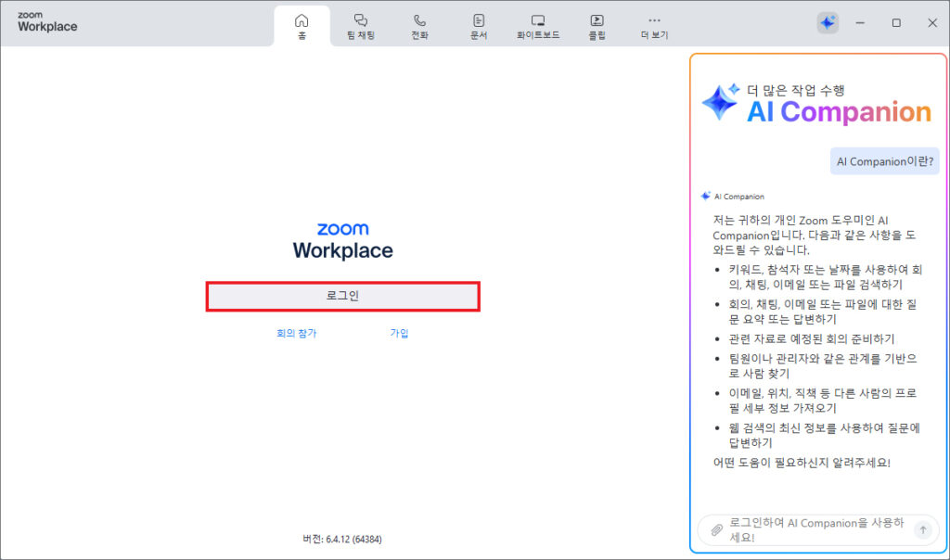The width and height of the screenshot is (950, 560).
Task: Click the paperclip attach icon
Action: click(x=717, y=529)
